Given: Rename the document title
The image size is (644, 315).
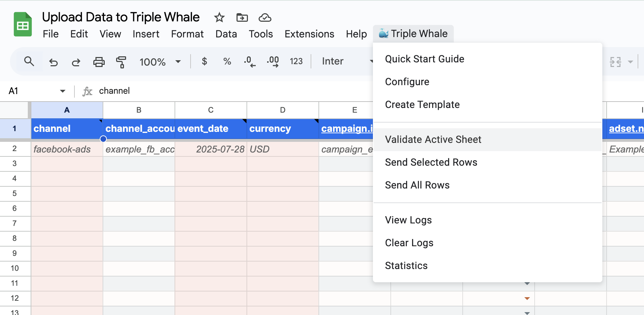Looking at the screenshot, I should coord(121,17).
